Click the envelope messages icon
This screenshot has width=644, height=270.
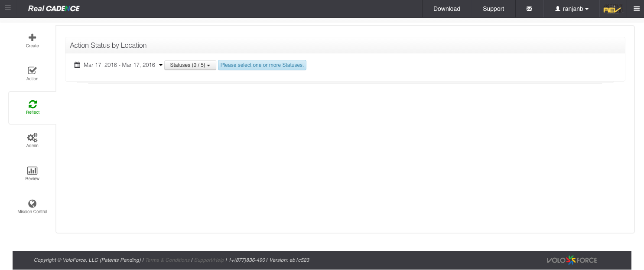point(529,9)
